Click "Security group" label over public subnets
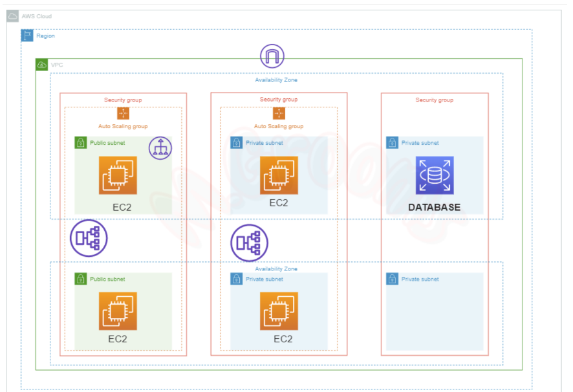The height and width of the screenshot is (392, 573). coord(123,100)
